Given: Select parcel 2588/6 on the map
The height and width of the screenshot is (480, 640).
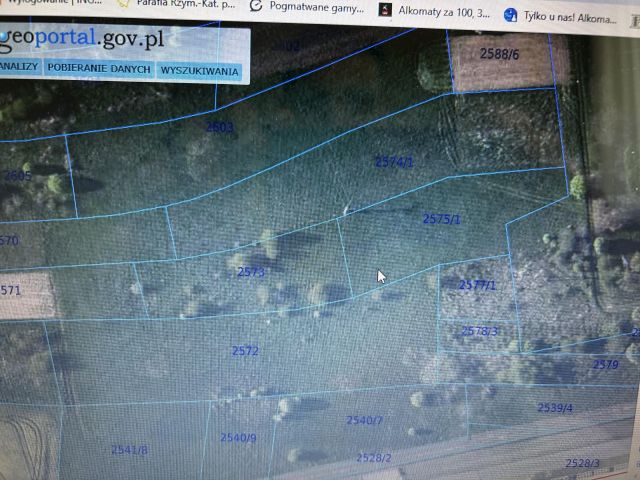Looking at the screenshot, I should pyautogui.click(x=500, y=53).
